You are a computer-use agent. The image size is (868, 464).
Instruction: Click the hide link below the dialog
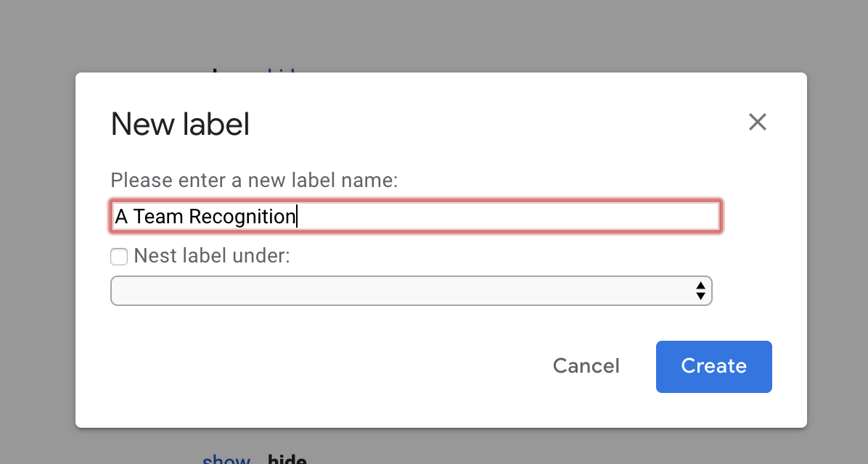288,458
